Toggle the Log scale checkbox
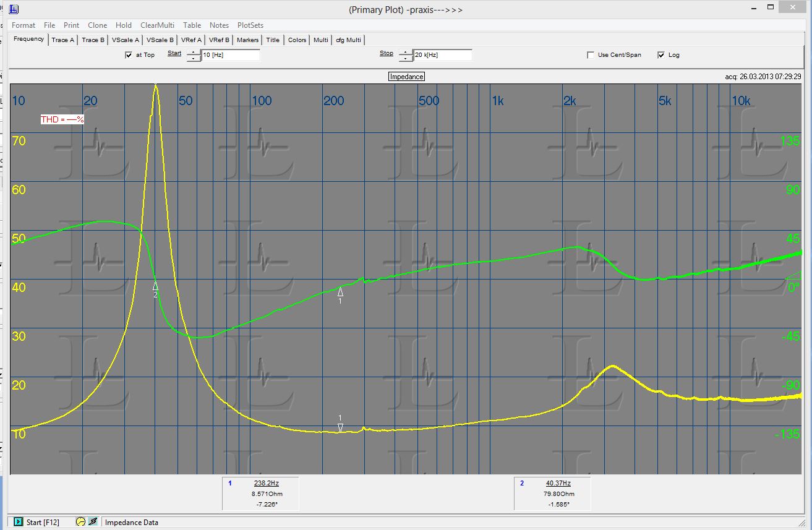Image resolution: width=812 pixels, height=530 pixels. point(661,55)
